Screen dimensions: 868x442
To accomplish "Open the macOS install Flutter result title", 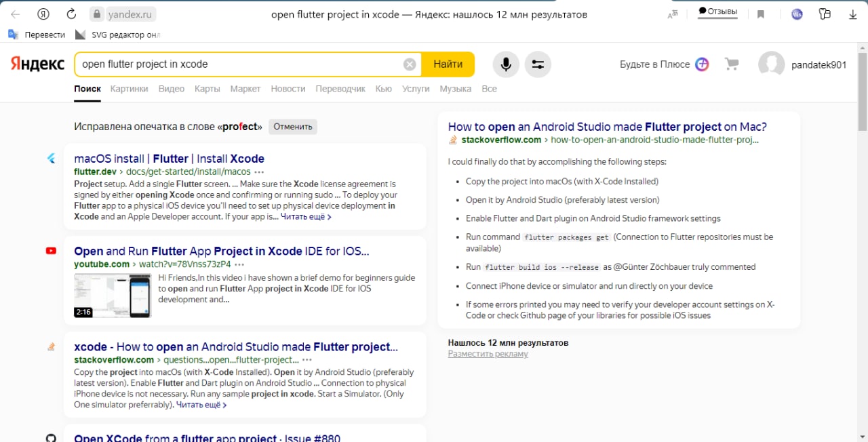I will [x=169, y=159].
